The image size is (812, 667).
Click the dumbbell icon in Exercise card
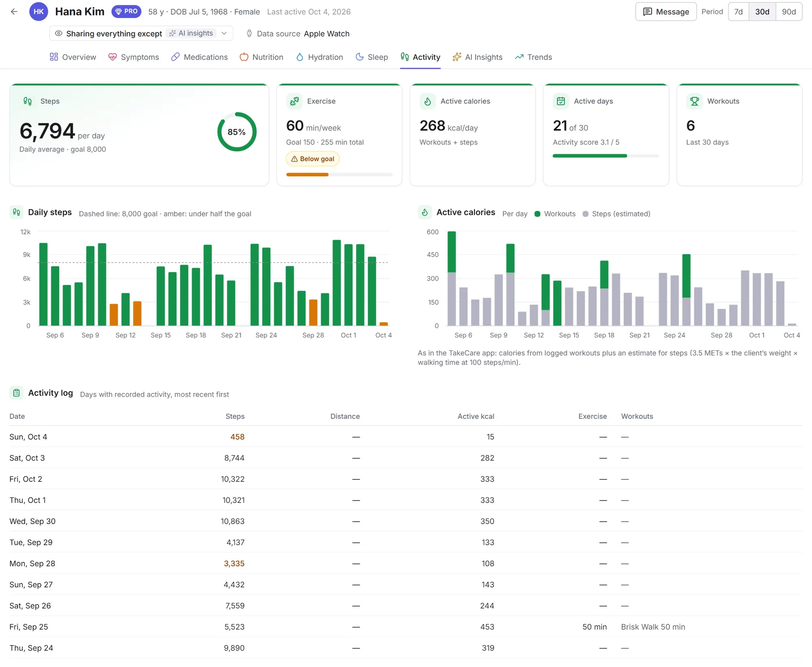point(294,101)
